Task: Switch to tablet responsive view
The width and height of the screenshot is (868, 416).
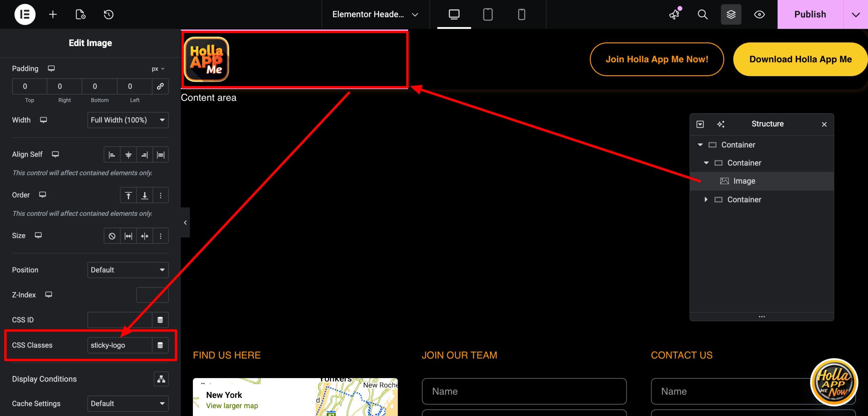Action: tap(488, 14)
